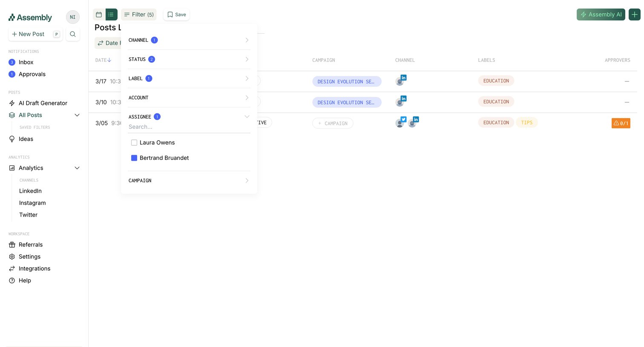Toggle the DATE column sort arrow
Image resolution: width=644 pixels, height=347 pixels.
pyautogui.click(x=109, y=60)
